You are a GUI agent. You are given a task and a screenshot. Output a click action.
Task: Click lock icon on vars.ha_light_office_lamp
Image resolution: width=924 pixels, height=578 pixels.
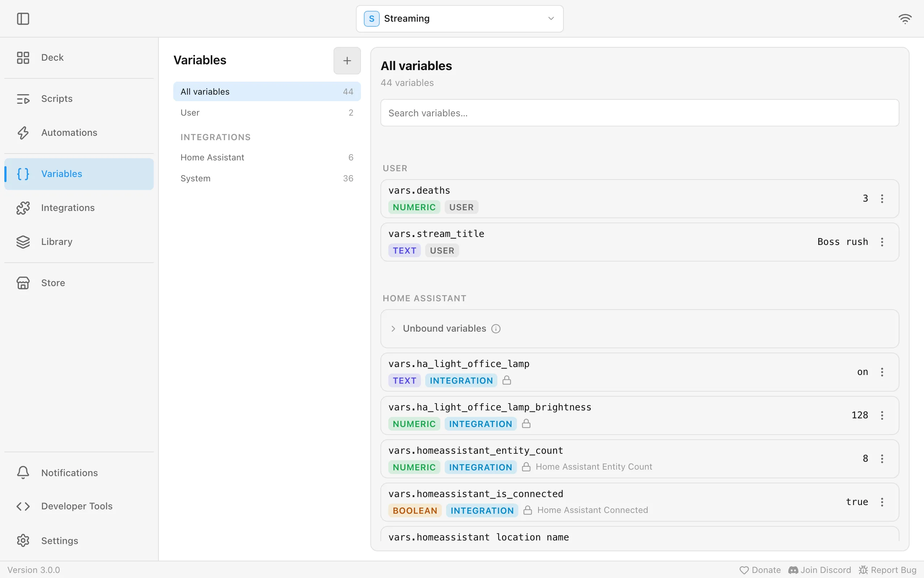click(x=507, y=380)
